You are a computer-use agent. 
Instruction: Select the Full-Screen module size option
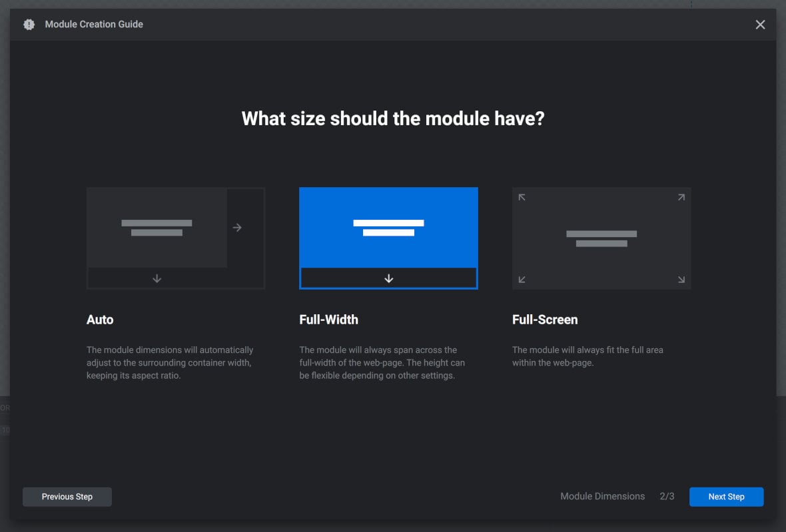pos(601,238)
